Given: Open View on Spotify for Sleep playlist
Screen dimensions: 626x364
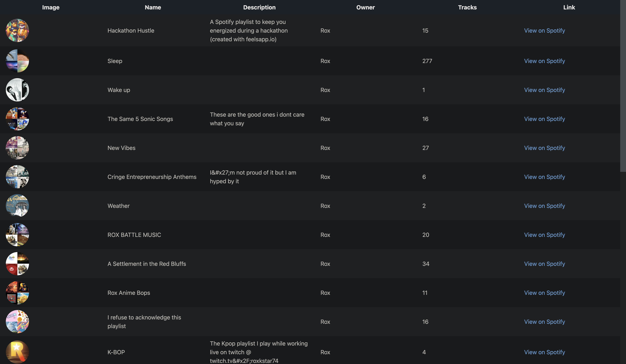Looking at the screenshot, I should (x=544, y=61).
